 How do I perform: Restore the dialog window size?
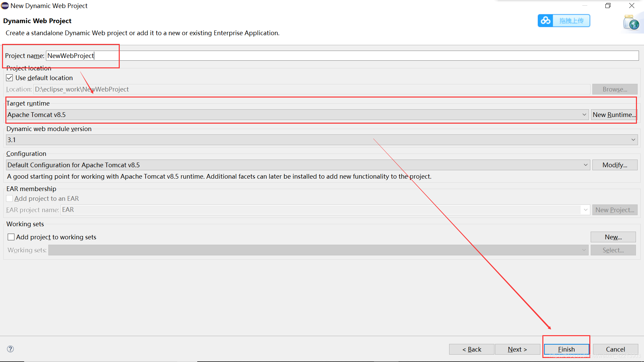608,6
